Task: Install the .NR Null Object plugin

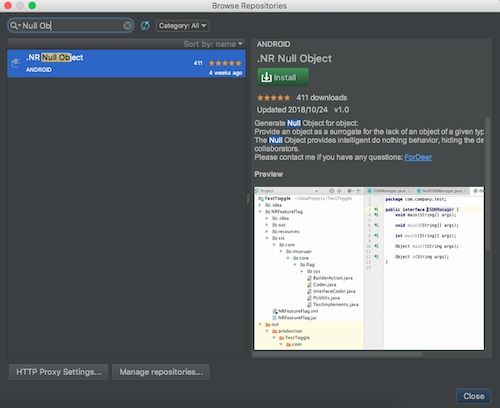Action: point(283,77)
